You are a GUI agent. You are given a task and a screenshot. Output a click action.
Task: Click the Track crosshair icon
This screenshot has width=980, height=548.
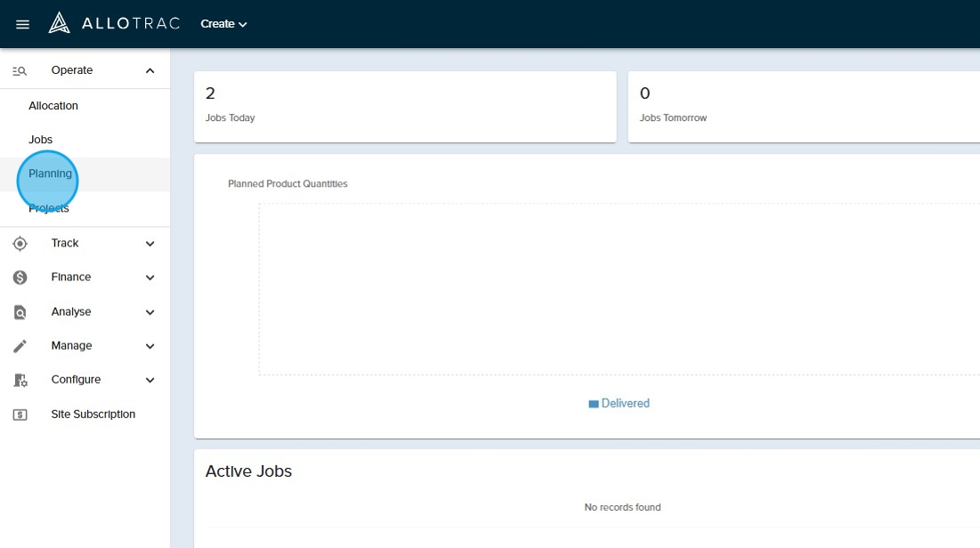click(x=20, y=244)
